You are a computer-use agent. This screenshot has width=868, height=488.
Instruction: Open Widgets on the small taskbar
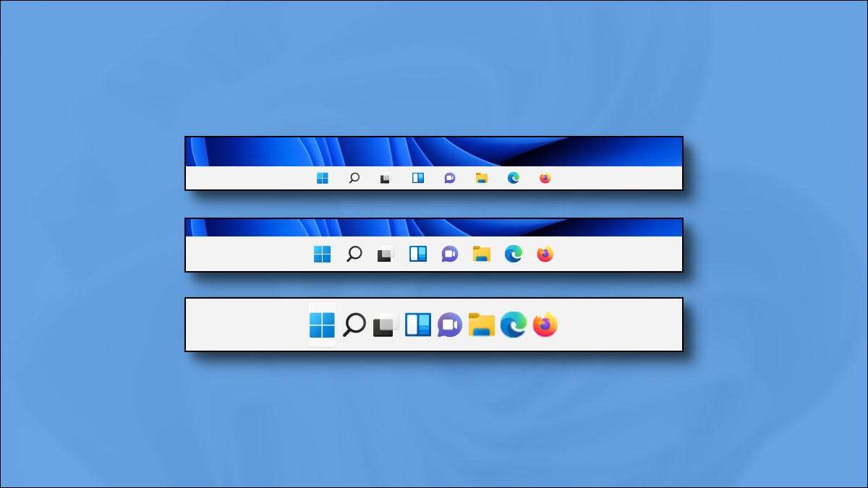418,179
